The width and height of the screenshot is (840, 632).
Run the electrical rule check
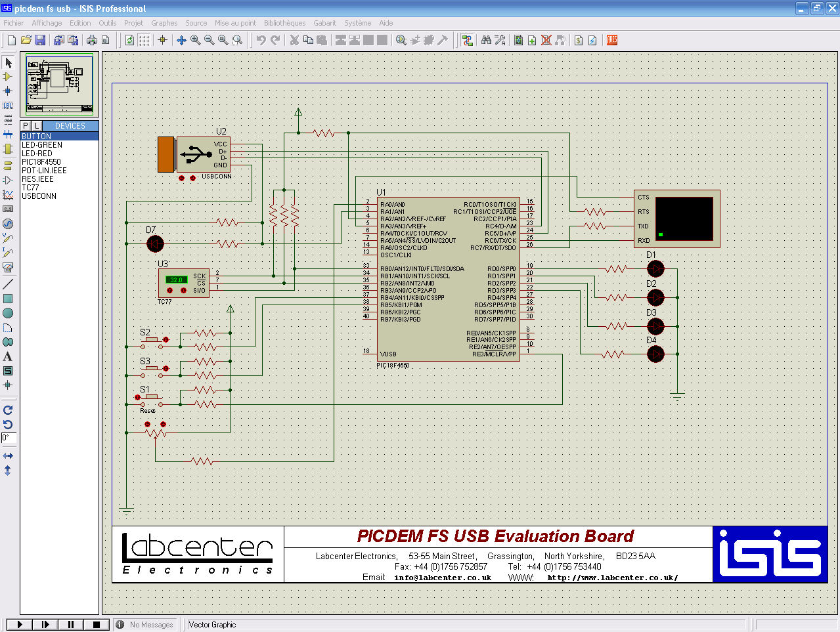(x=592, y=40)
